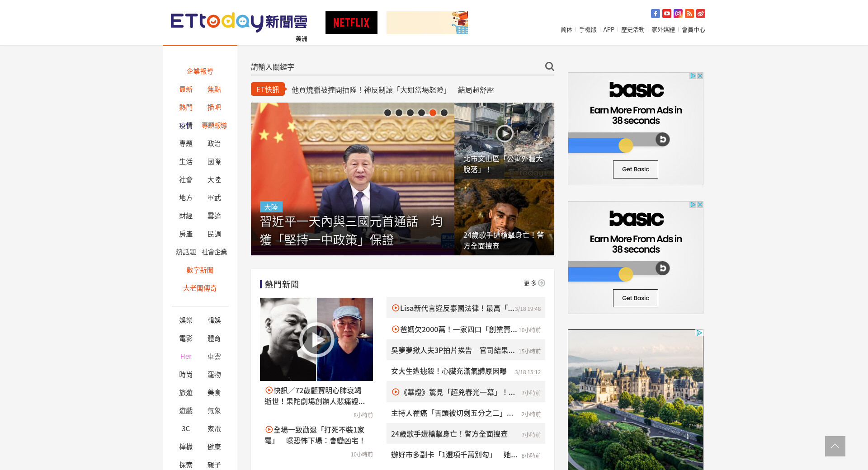Play the 北市文山區 building collapse video
Image resolution: width=868 pixels, height=470 pixels.
point(504,133)
